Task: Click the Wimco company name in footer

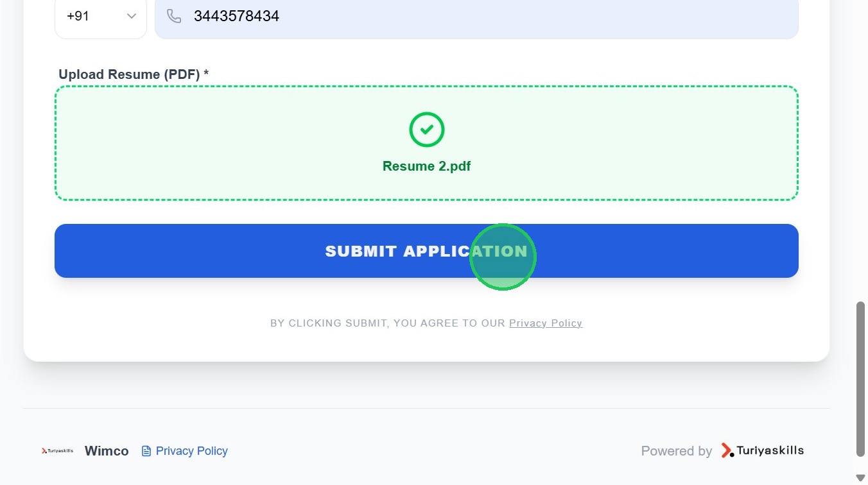Action: click(x=107, y=451)
